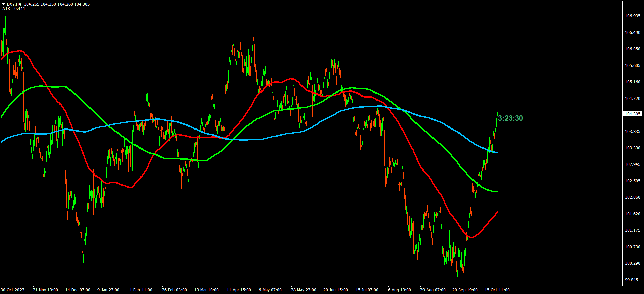Click time axis label 11 Apr 15:00

point(239,290)
